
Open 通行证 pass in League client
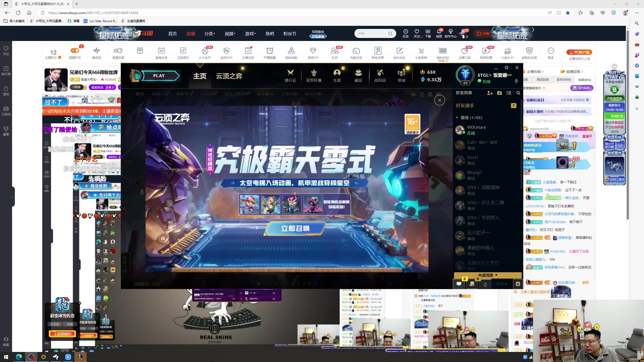tap(290, 76)
